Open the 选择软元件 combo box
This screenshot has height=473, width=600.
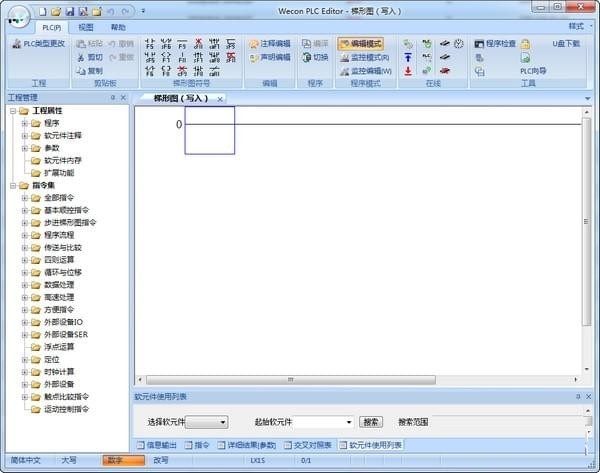click(x=207, y=422)
